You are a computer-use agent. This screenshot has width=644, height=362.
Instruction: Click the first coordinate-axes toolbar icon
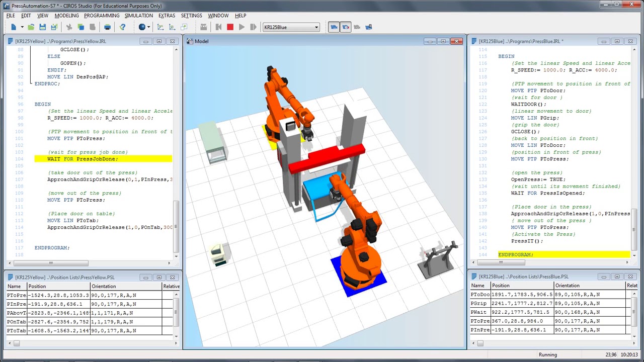[x=160, y=27]
